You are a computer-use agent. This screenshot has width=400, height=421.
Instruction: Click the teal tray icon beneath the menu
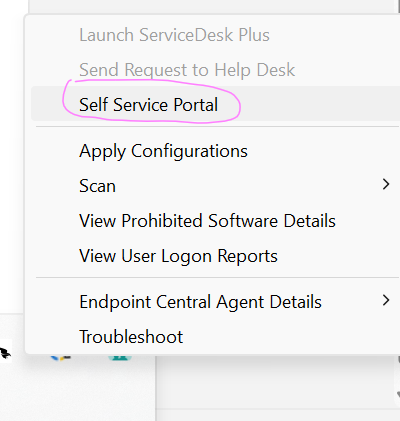click(120, 358)
